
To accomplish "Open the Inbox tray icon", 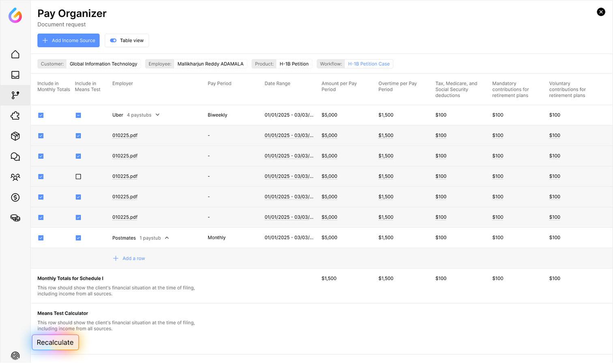I will coord(15,75).
